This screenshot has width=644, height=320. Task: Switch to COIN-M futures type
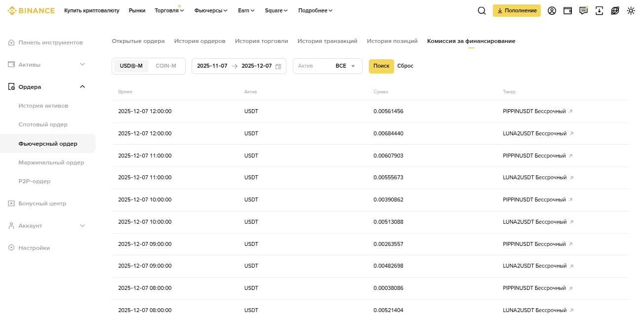coord(166,66)
